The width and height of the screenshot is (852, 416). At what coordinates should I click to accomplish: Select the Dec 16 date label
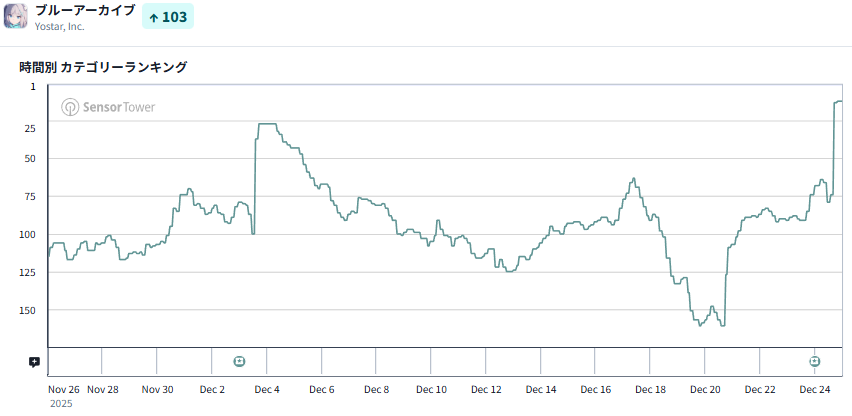coord(596,390)
